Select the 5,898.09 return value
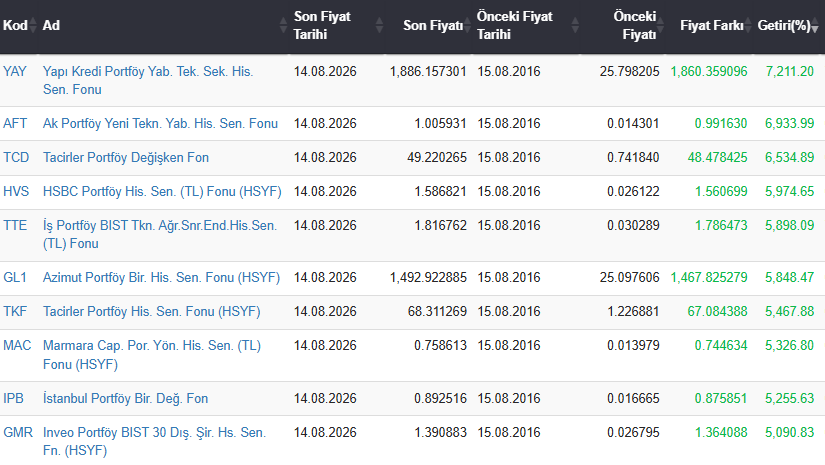825x465 pixels. click(789, 226)
